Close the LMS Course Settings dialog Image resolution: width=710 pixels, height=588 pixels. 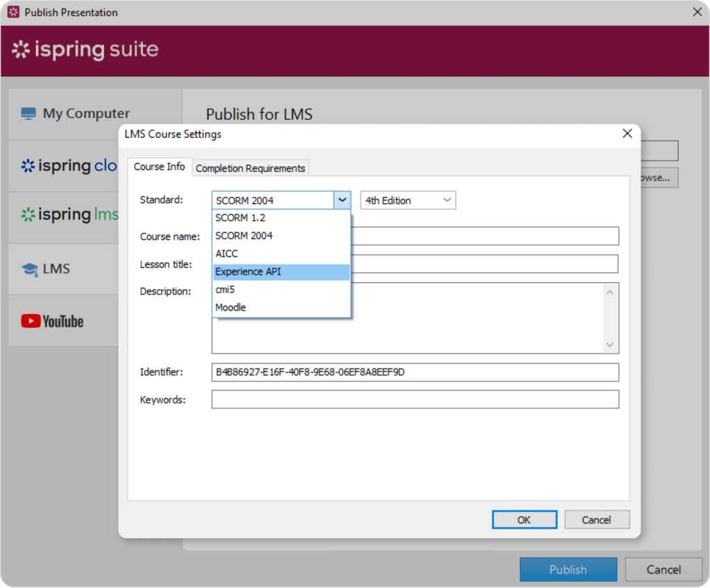(x=627, y=134)
